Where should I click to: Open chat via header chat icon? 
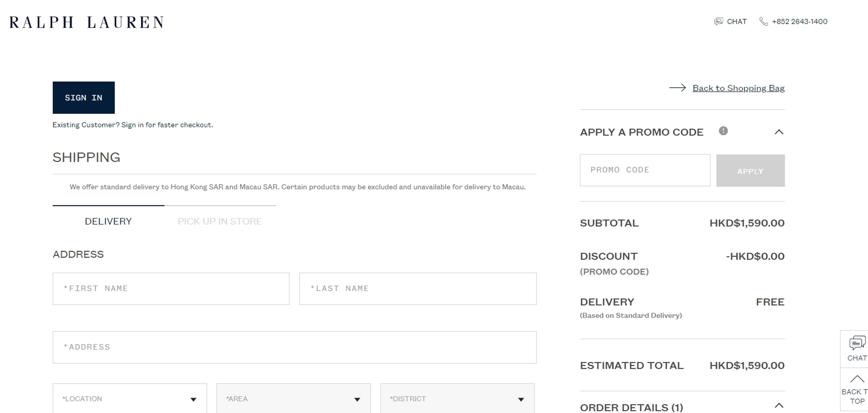click(718, 21)
